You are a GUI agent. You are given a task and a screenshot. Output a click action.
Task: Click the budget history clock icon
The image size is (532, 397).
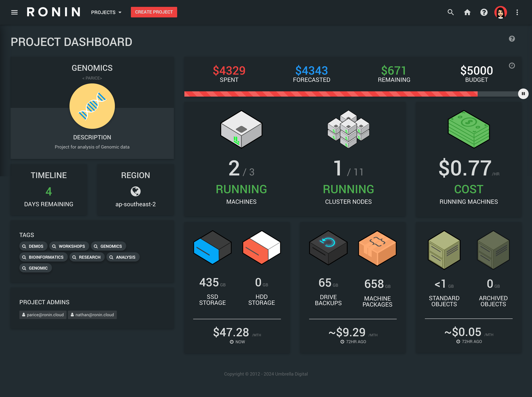point(512,66)
